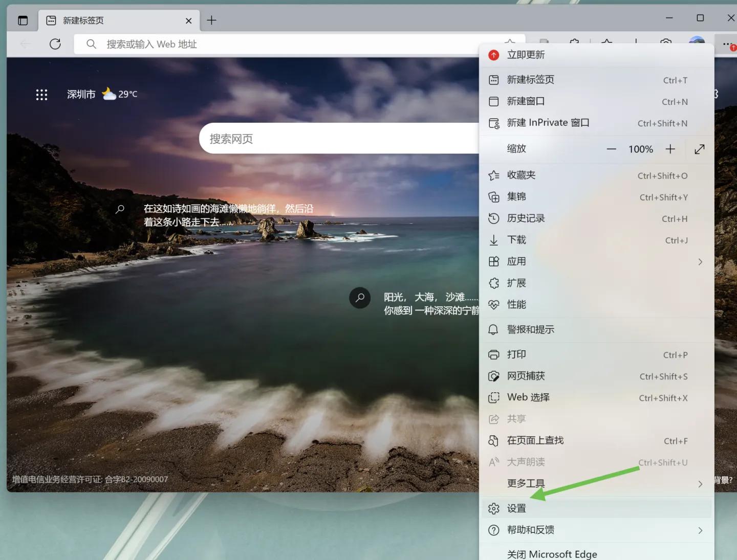Click the 网页捕获 capture icon in the menu
This screenshot has width=737, height=560.
click(x=493, y=376)
